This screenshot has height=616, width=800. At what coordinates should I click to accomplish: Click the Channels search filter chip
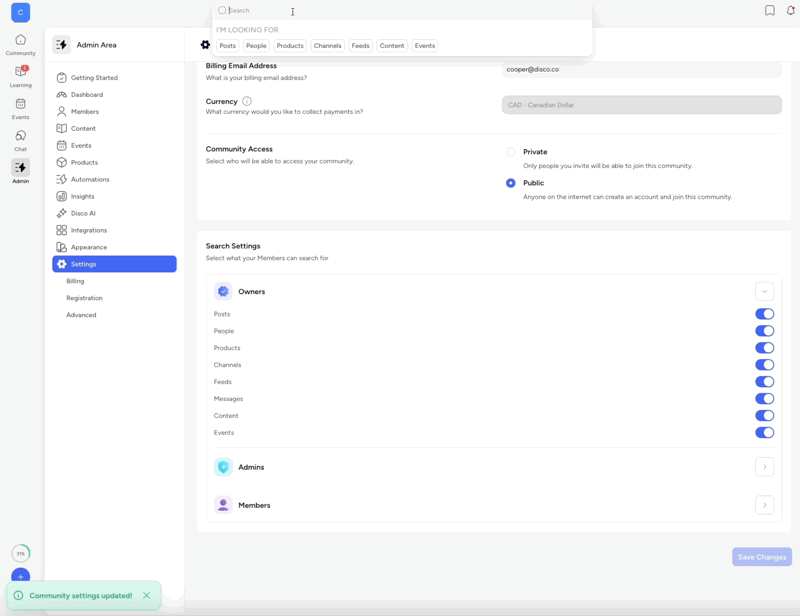328,45
